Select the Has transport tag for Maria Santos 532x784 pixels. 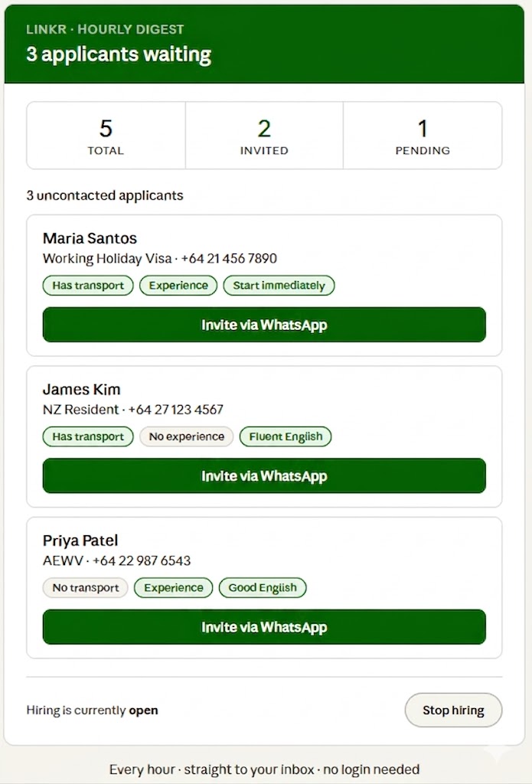(x=87, y=285)
